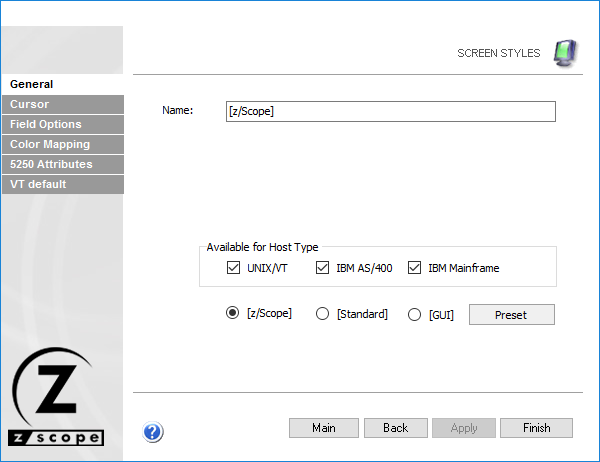Toggle the IBM Mainframe checkbox

[414, 268]
